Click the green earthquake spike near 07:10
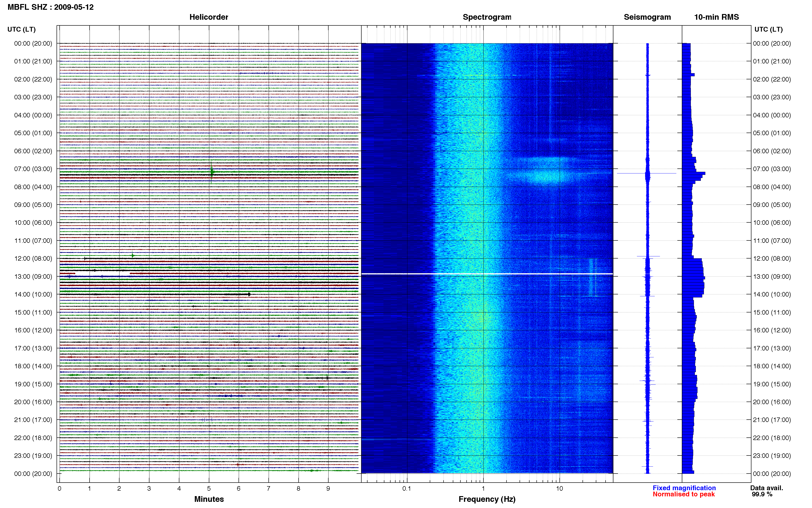Screen dimensions: 812x508 [212, 172]
